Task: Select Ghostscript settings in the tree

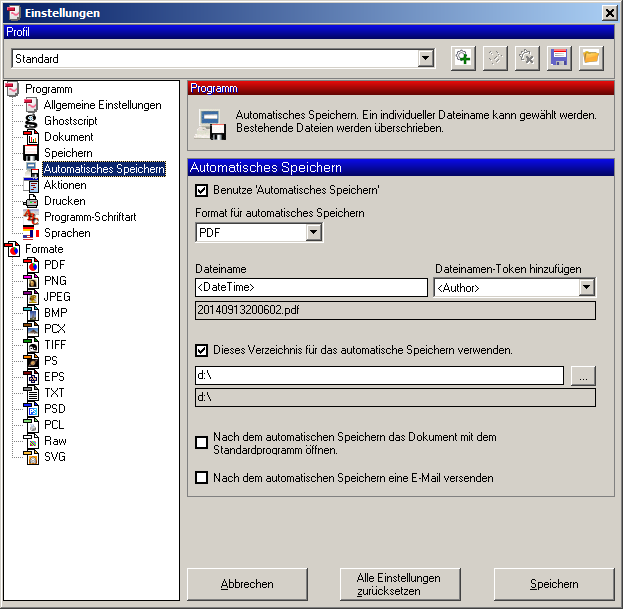Action: [x=71, y=121]
